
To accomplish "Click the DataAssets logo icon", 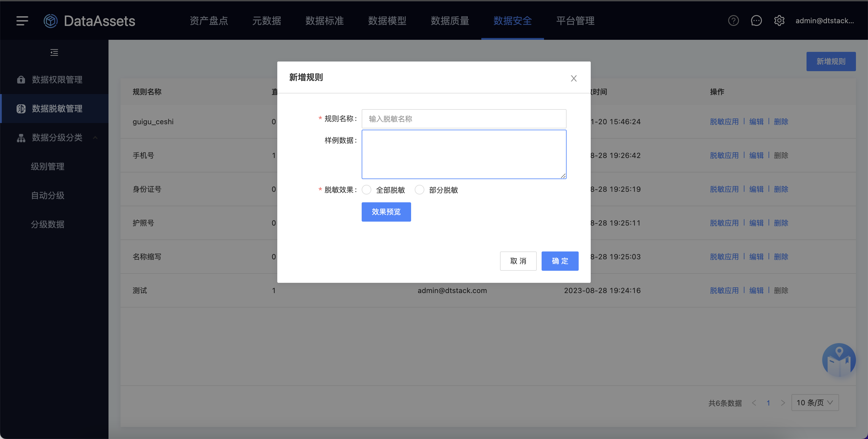I will click(51, 21).
